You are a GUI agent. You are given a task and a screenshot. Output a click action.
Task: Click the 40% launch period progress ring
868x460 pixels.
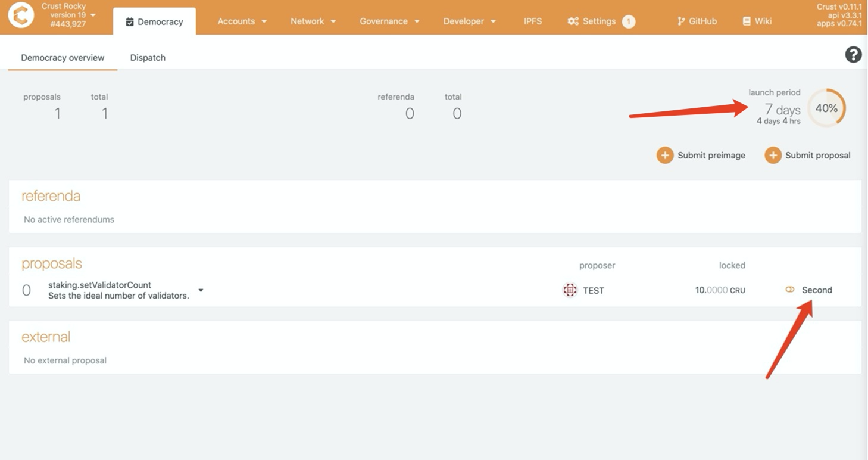click(826, 108)
